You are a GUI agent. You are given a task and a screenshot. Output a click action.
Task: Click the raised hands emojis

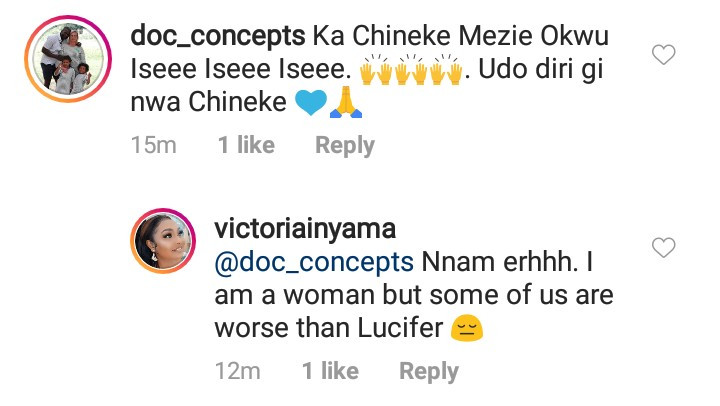click(x=413, y=71)
